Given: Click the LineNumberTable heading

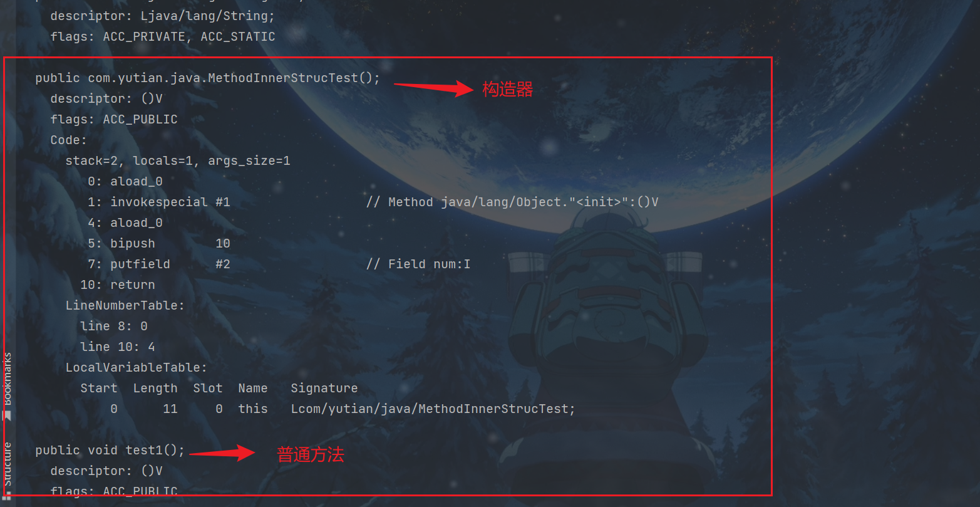Looking at the screenshot, I should coord(125,305).
